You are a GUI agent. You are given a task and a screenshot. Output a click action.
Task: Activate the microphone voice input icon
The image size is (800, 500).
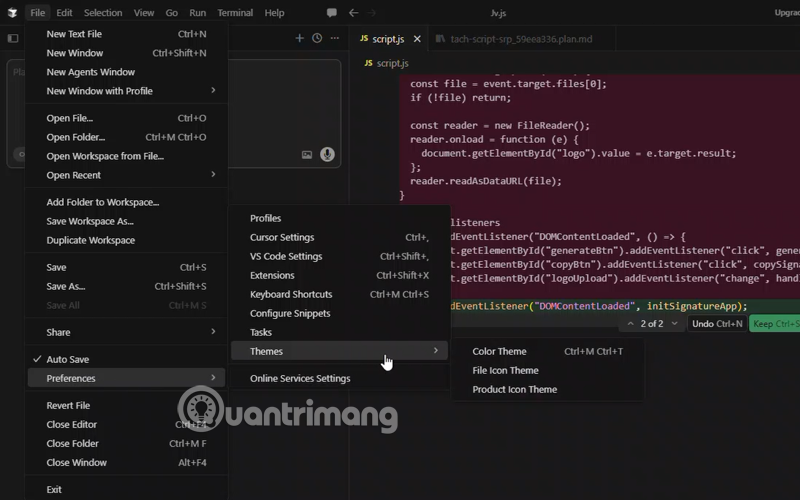click(327, 154)
